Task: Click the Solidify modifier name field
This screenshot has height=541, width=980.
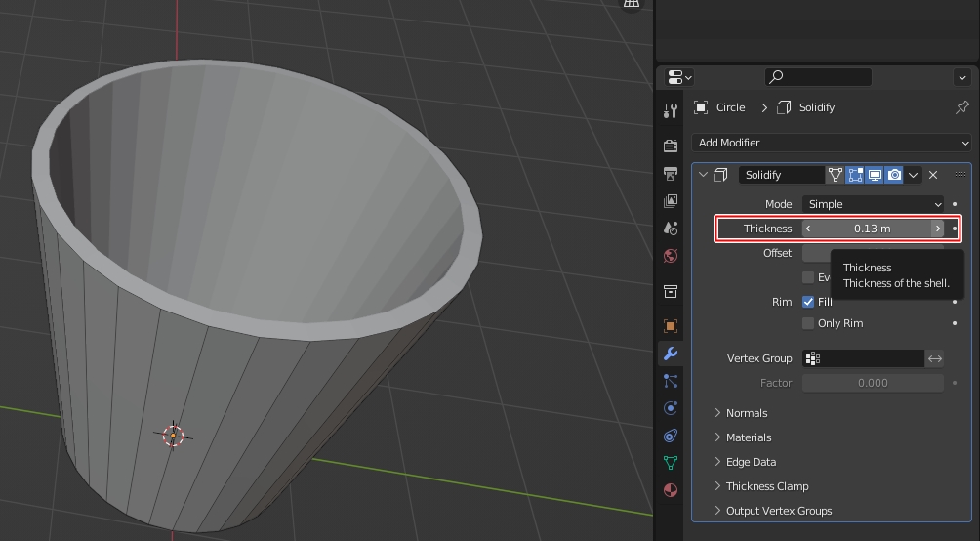Action: (x=781, y=175)
